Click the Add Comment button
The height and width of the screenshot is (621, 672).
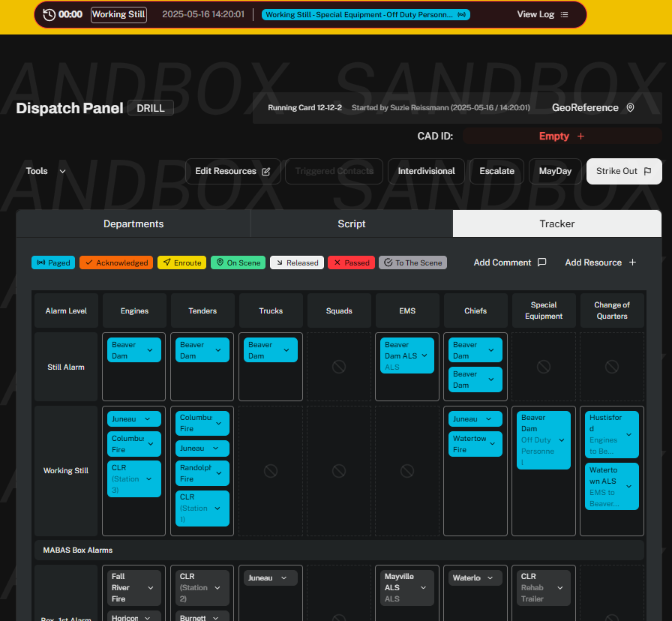tap(510, 262)
